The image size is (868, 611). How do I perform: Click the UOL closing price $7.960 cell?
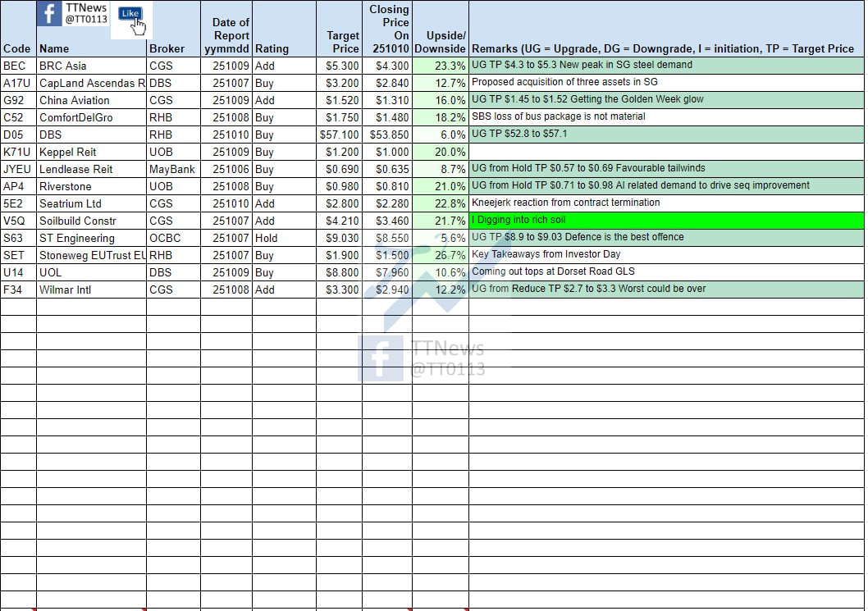(386, 272)
